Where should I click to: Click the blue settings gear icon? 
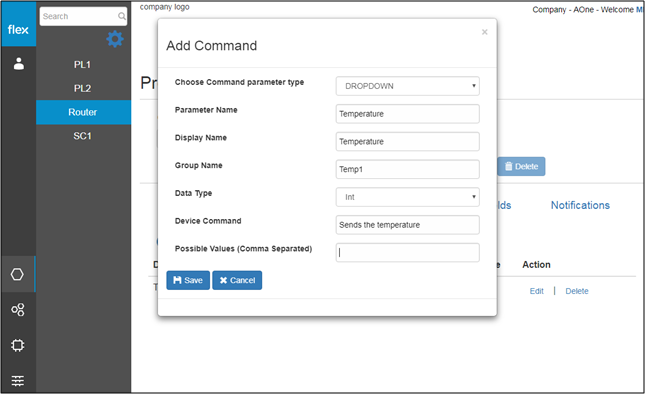point(115,39)
